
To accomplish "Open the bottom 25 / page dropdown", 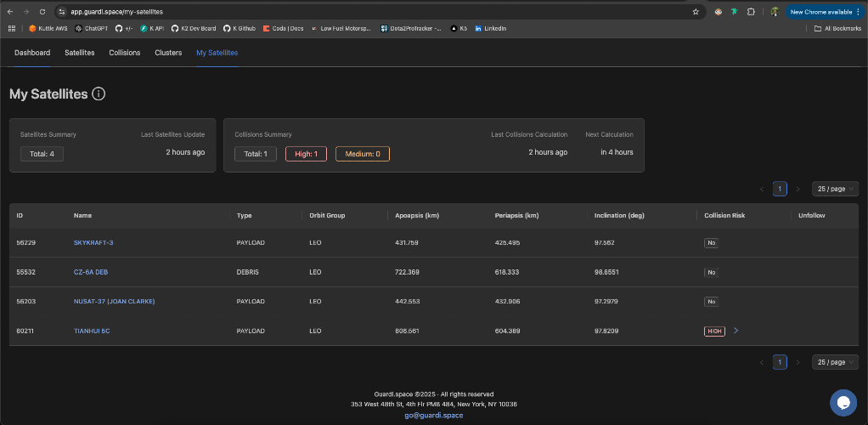I will (x=836, y=362).
